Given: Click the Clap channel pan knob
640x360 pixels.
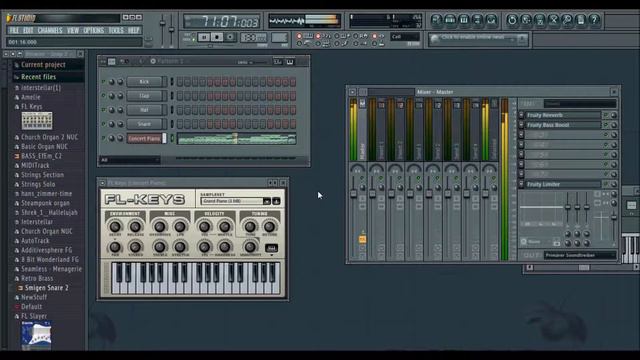Looking at the screenshot, I should 111,96.
